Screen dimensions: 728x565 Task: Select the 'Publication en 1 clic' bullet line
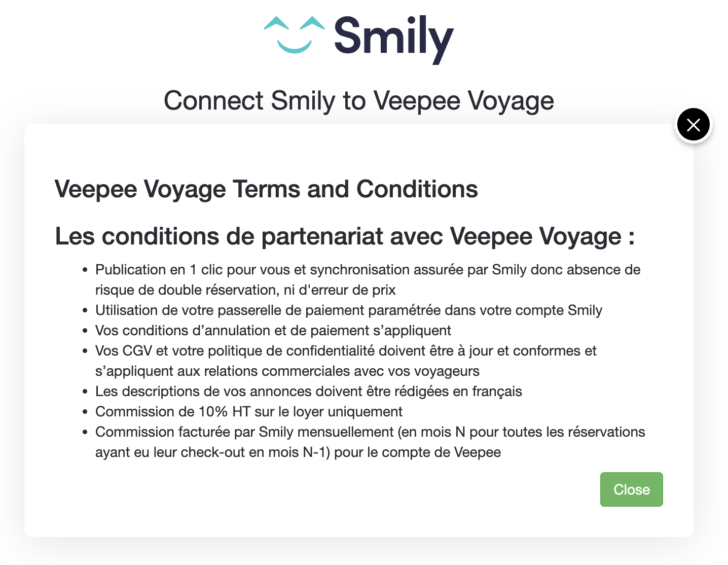coord(368,269)
